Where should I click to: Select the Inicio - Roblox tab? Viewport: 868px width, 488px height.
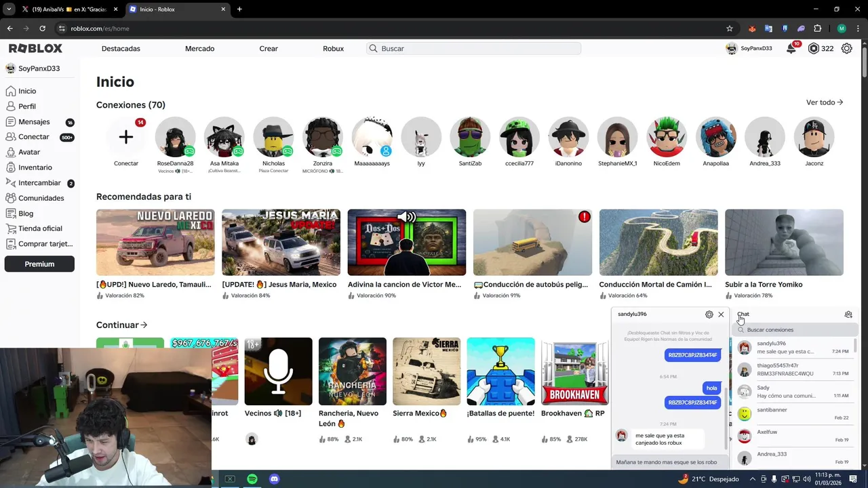[x=178, y=9]
